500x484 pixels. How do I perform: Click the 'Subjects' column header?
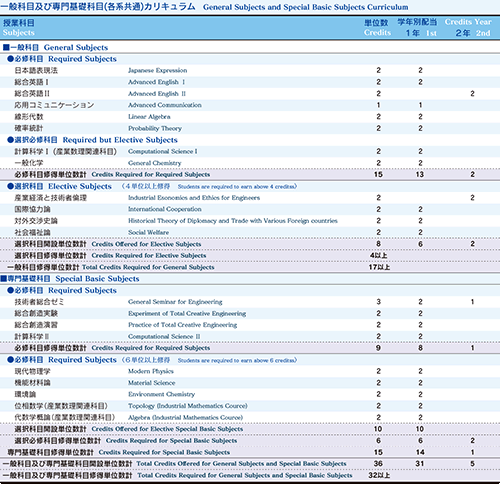point(19,33)
